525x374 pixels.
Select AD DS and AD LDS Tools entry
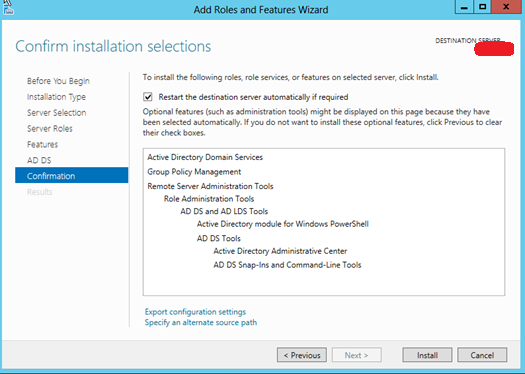224,212
